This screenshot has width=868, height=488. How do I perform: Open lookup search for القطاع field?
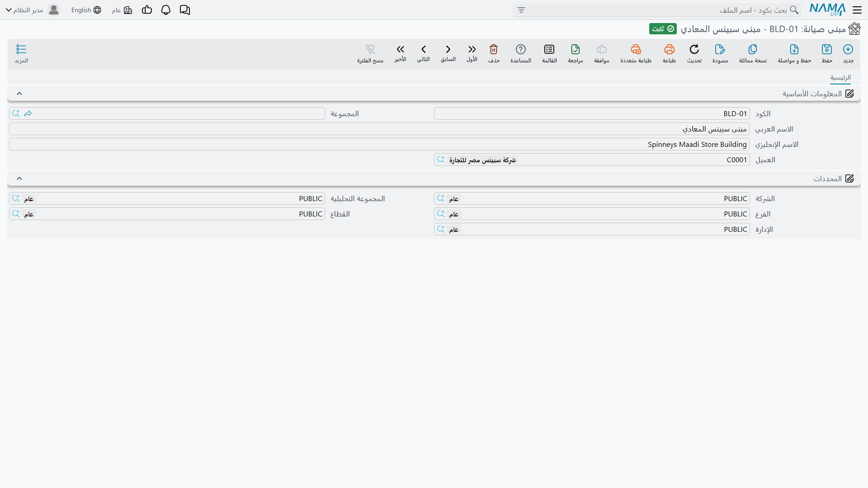[16, 214]
